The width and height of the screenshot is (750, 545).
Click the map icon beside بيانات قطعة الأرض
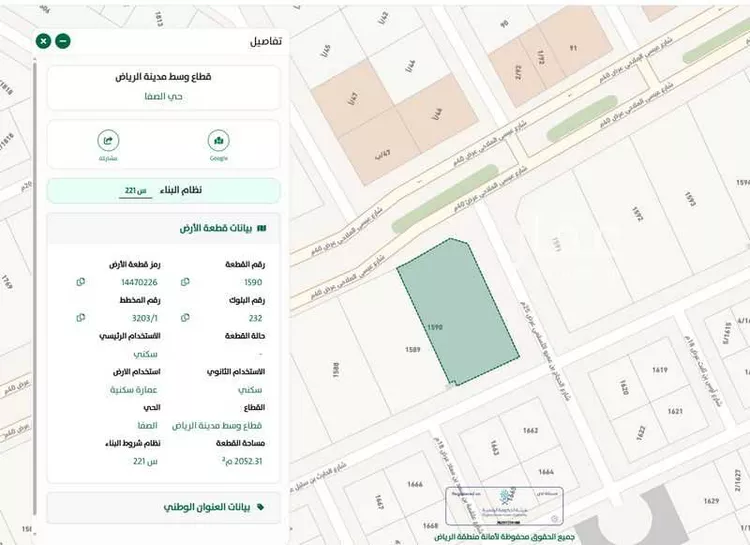click(x=262, y=229)
